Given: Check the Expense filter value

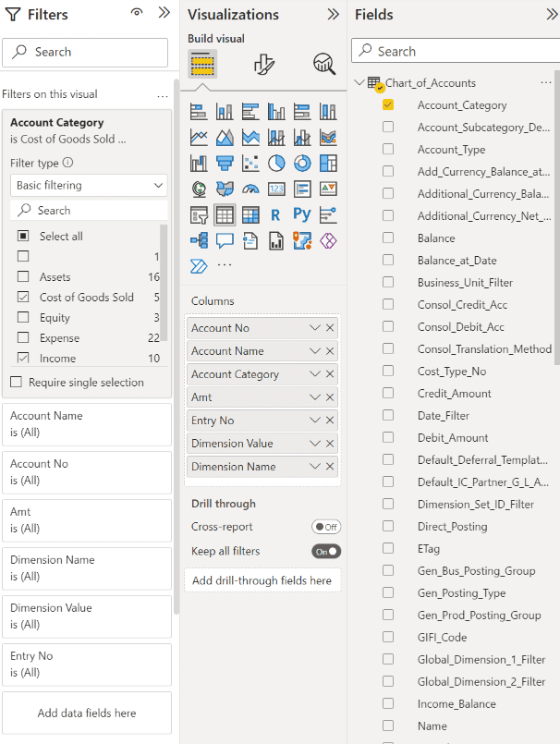Looking at the screenshot, I should [x=23, y=337].
